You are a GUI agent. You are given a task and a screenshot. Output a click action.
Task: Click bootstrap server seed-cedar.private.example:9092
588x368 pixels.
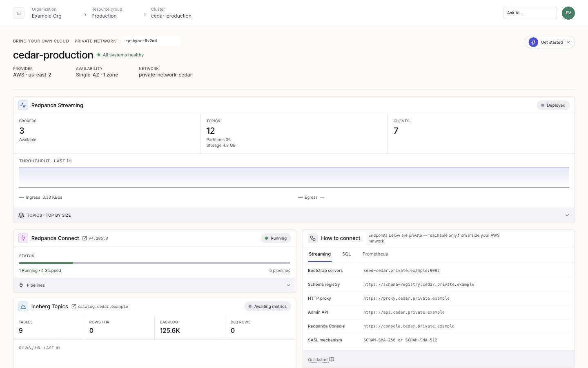(x=401, y=271)
